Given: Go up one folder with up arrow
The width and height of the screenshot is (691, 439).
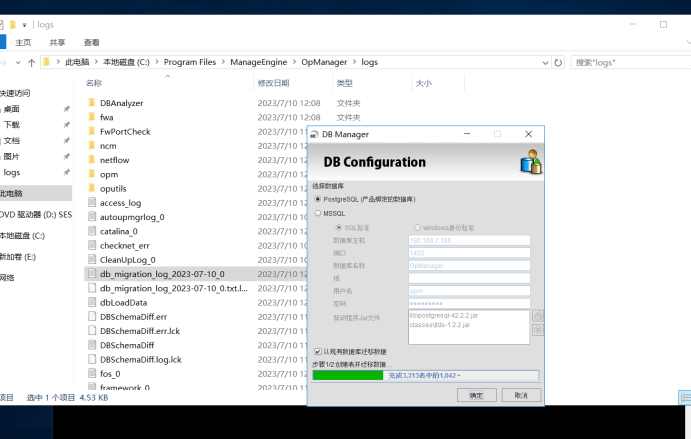Looking at the screenshot, I should pyautogui.click(x=31, y=63).
